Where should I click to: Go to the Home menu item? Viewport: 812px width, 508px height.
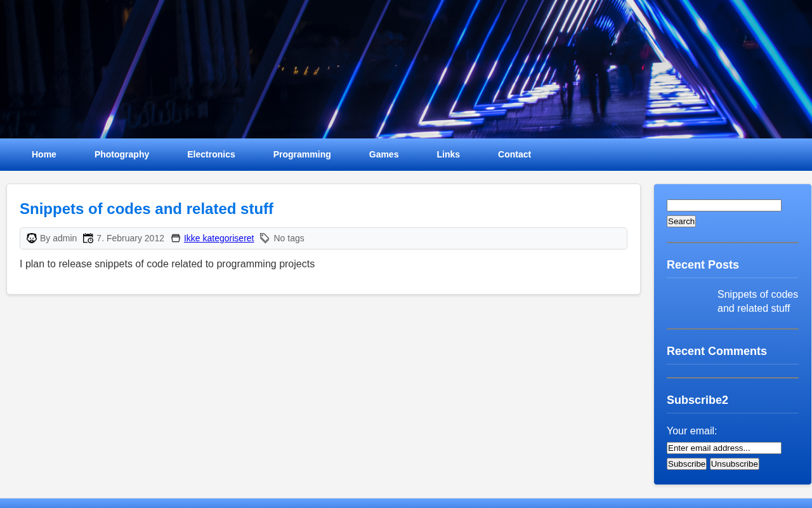44,154
